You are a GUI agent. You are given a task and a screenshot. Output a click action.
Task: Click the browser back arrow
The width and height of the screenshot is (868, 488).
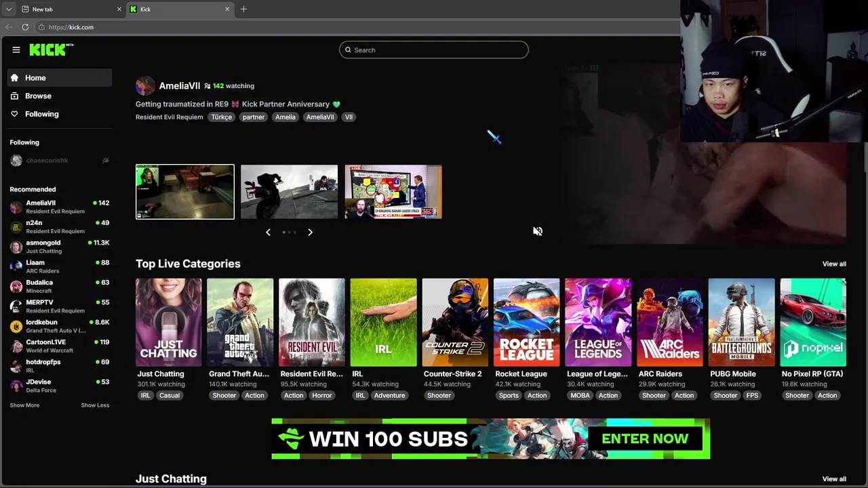click(x=9, y=27)
